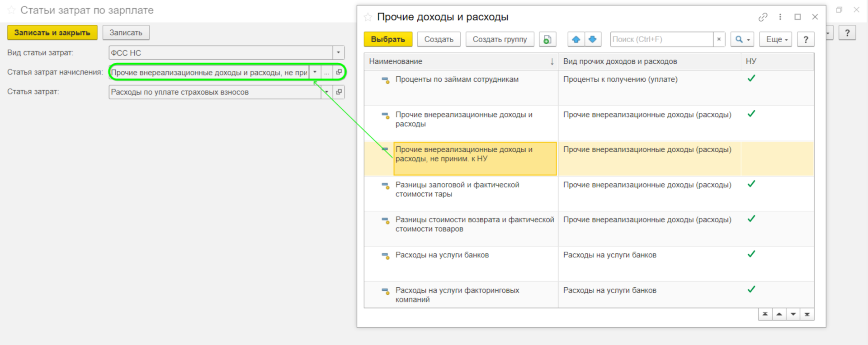Open the Статья затрат начисления item with its open icon
The height and width of the screenshot is (345, 868).
339,72
